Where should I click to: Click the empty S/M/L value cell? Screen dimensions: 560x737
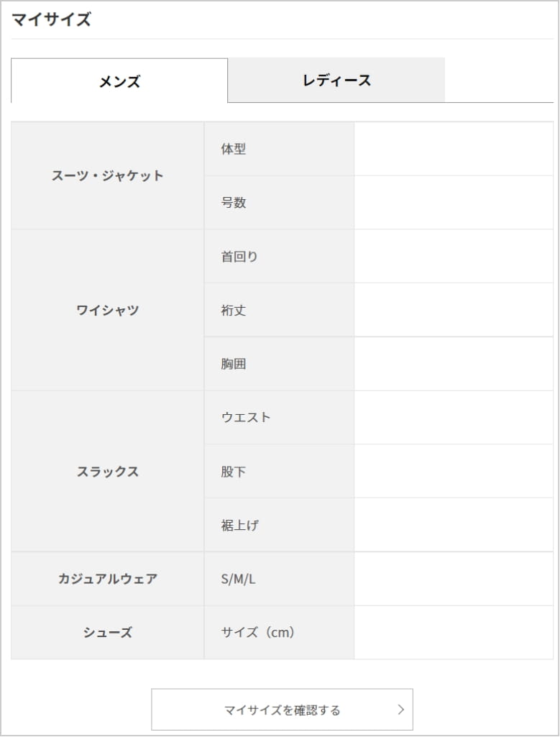coord(453,579)
